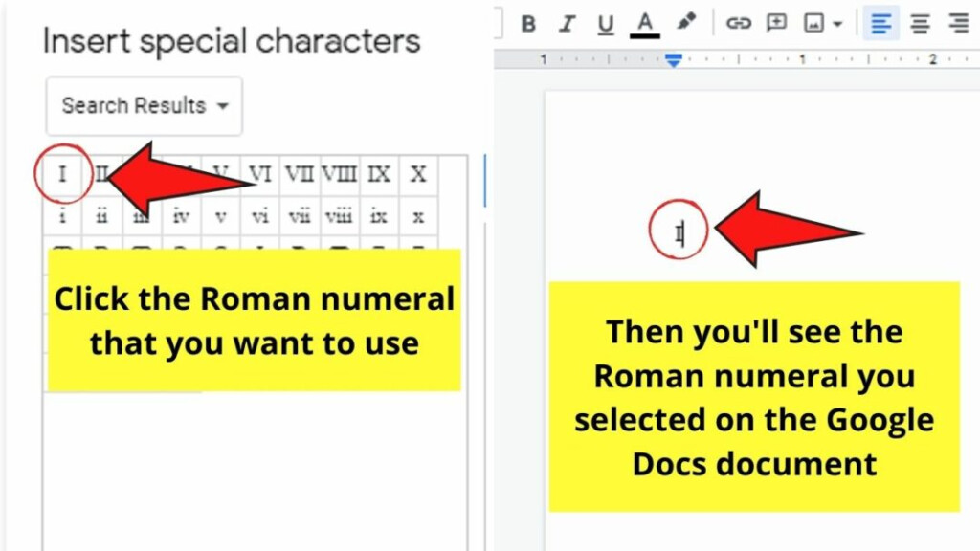Select the lowercase Roman numeral iv character
This screenshot has height=551, width=980.
(181, 216)
